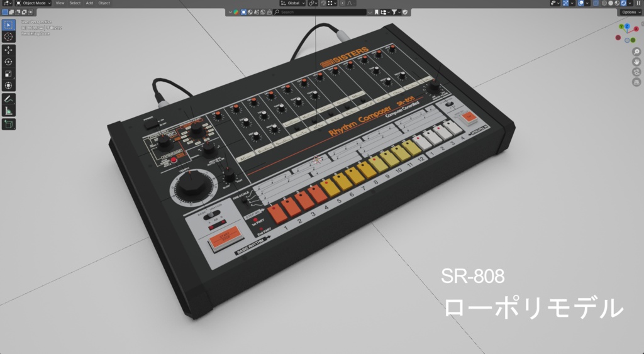The width and height of the screenshot is (644, 354).
Task: Click the blue square icon left of search
Action: [x=243, y=12]
